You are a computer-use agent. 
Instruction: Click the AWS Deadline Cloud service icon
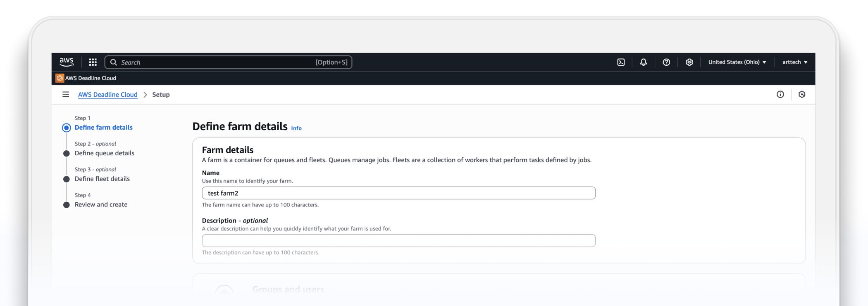point(60,78)
